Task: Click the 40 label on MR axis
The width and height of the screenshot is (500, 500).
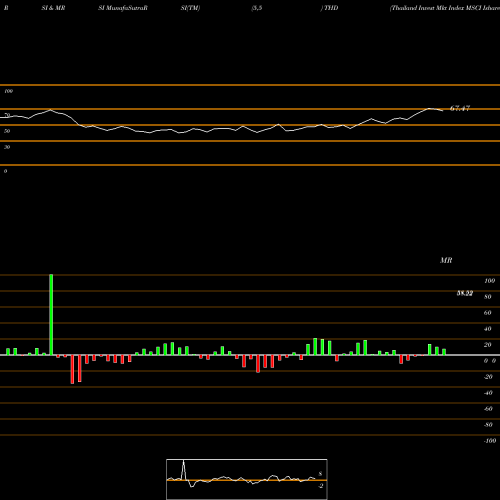Action: point(488,329)
